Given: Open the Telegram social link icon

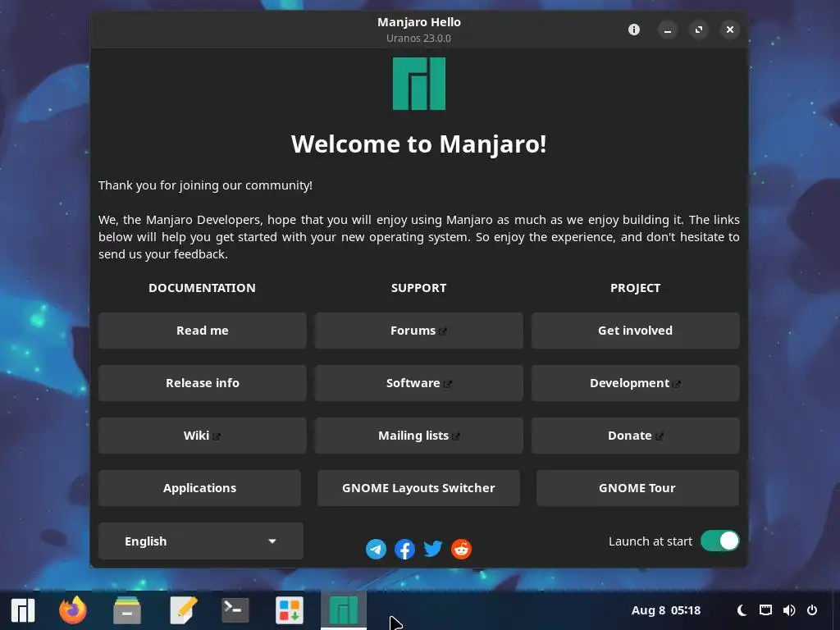Looking at the screenshot, I should [376, 549].
